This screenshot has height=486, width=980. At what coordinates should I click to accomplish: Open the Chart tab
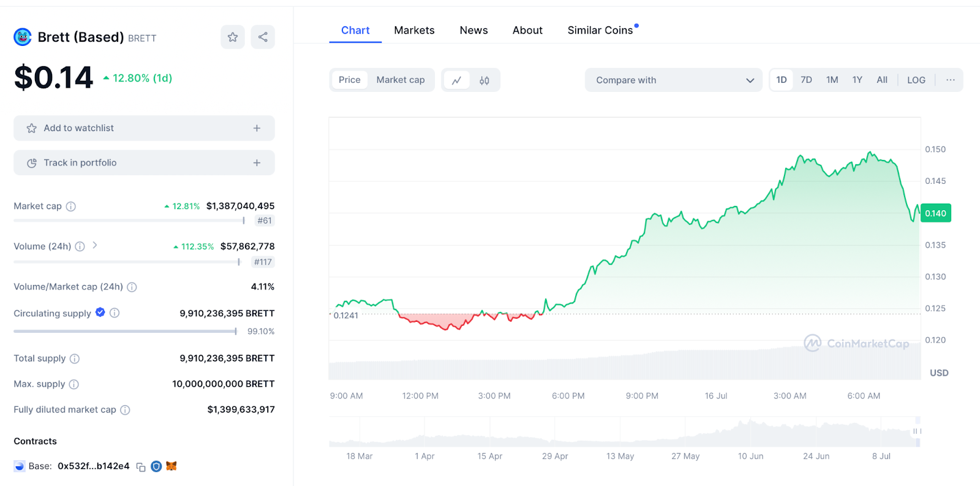coord(355,30)
